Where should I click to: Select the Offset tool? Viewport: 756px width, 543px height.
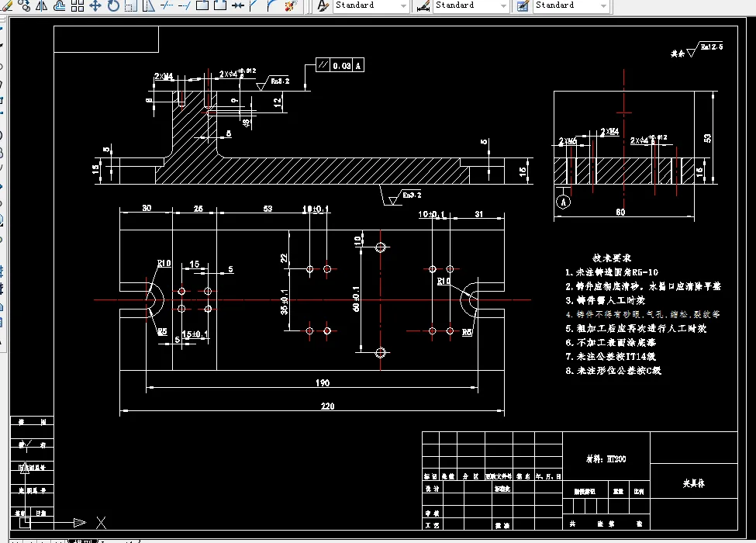[59, 5]
